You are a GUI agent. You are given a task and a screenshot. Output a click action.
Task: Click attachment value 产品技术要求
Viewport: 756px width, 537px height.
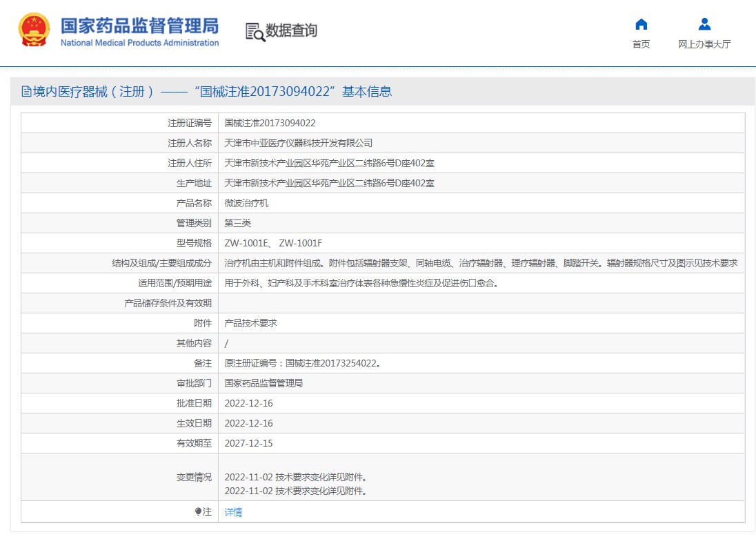(250, 323)
